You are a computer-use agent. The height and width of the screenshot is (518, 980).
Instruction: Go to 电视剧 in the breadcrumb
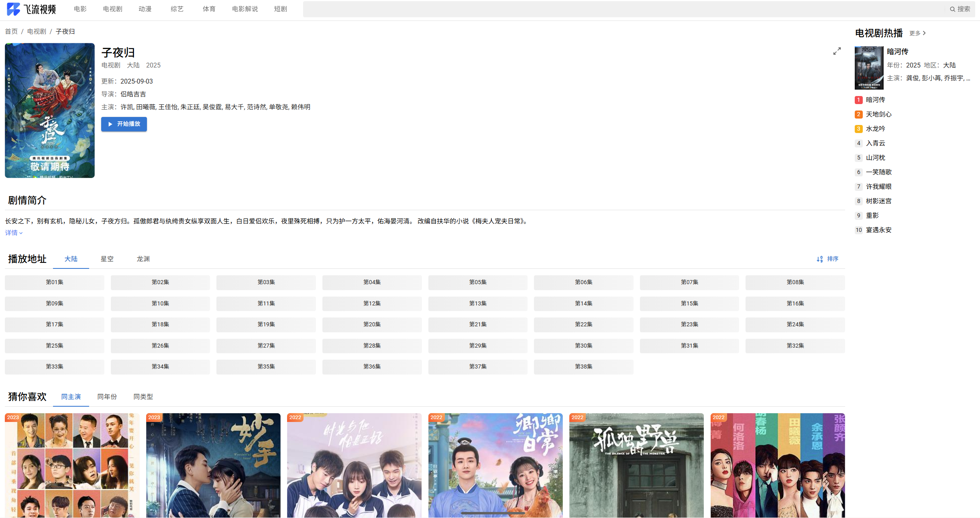coord(37,31)
